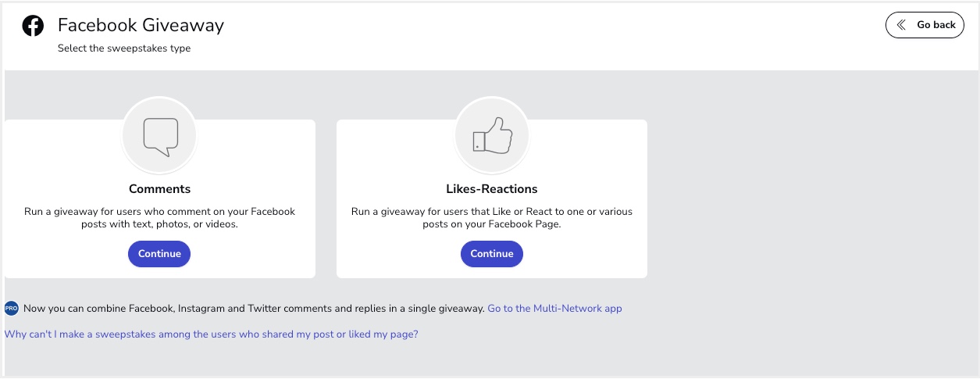
Task: Click the Likes-Reactions giveaway description text
Action: tap(492, 218)
